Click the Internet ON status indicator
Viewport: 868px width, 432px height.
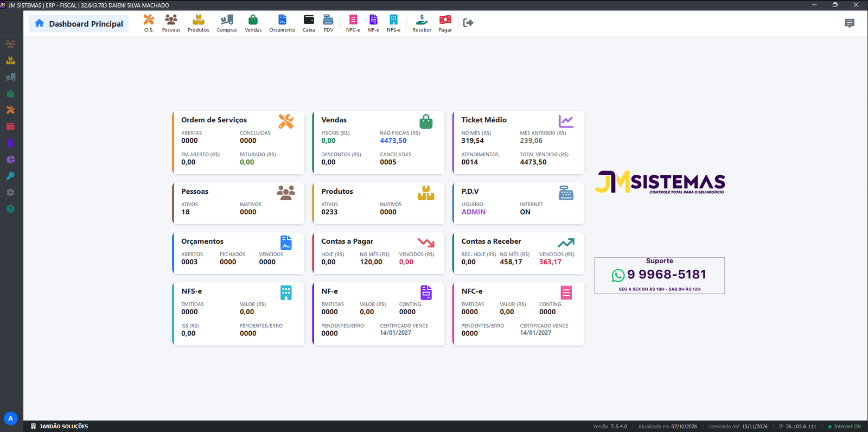click(844, 427)
